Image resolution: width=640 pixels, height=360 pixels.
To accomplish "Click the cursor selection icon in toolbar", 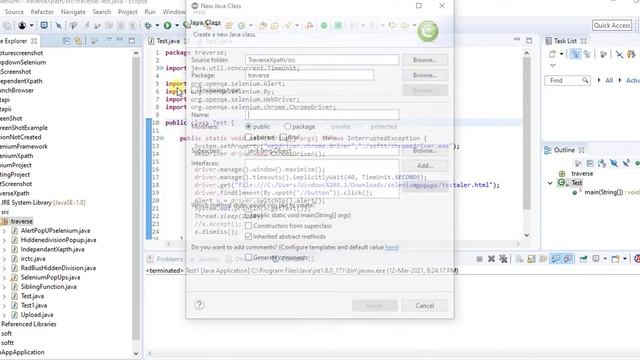I will [x=59, y=26].
